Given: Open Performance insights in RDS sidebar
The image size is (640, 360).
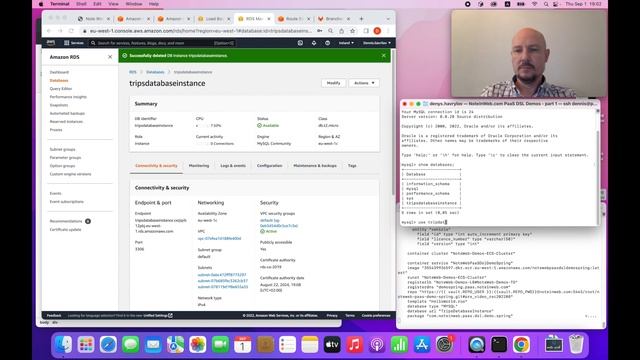Looking at the screenshot, I should (68, 97).
